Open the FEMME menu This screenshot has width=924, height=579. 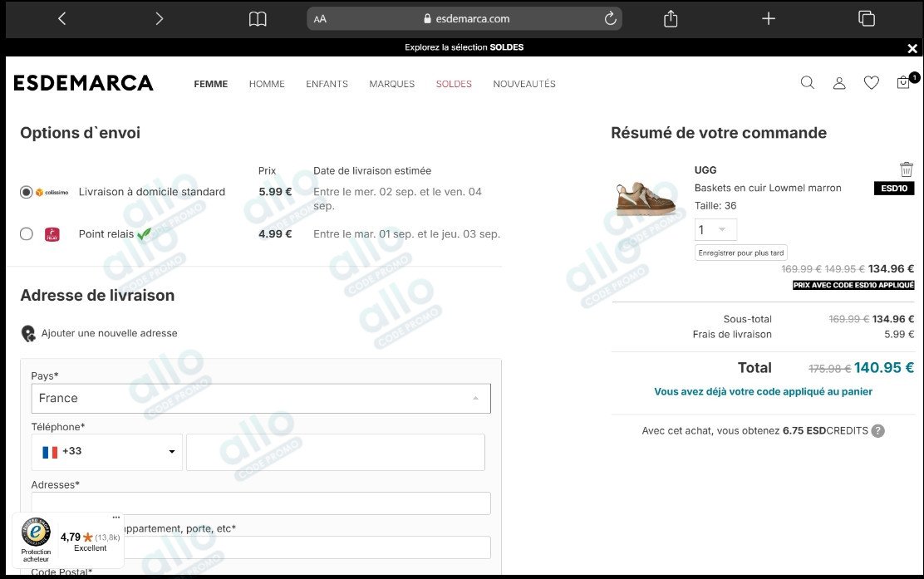[x=211, y=84]
